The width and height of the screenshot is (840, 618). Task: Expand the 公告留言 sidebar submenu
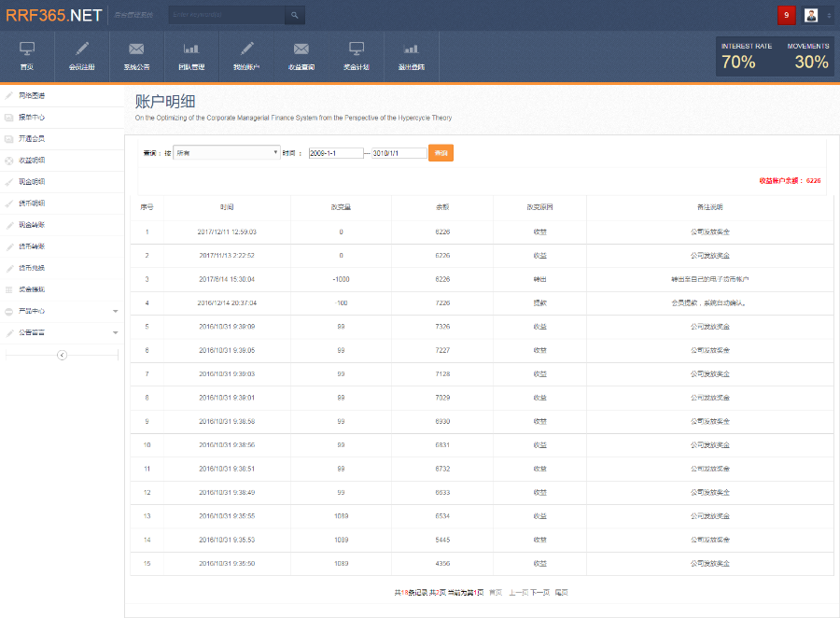(x=115, y=332)
